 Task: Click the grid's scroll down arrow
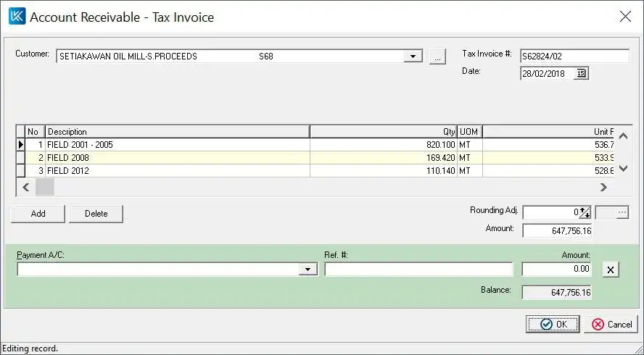click(623, 168)
